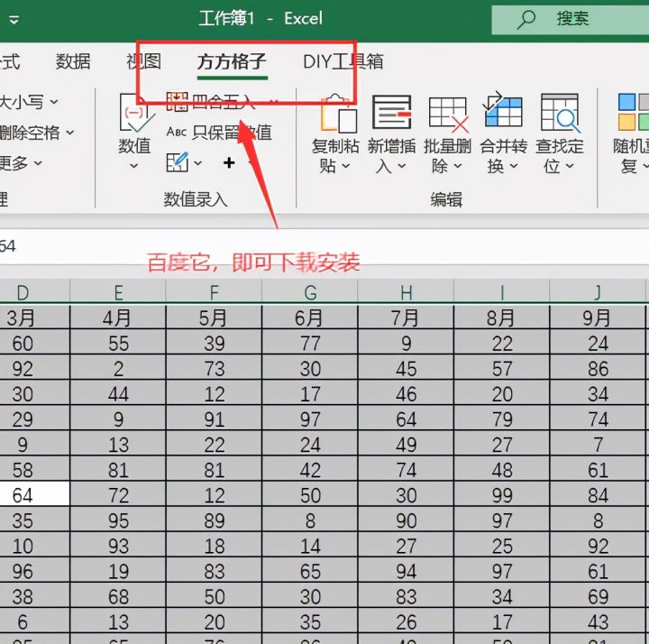Select cell with 91 in 5月 column

tap(214, 419)
